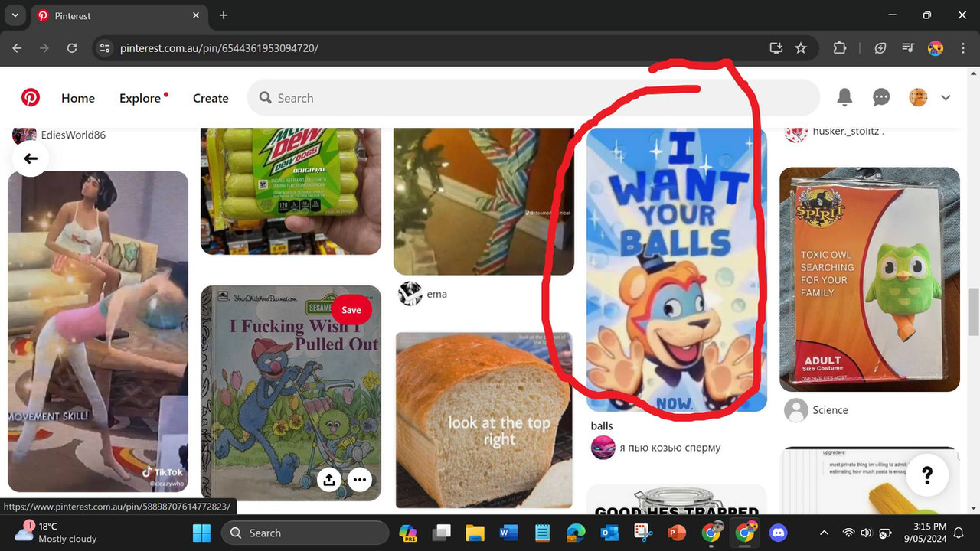Select the Pinterest browser tab

click(x=119, y=15)
